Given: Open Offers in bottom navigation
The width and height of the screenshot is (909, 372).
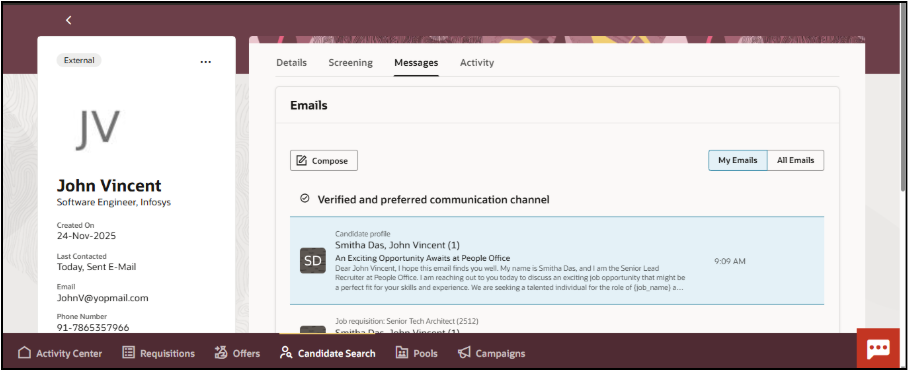Looking at the screenshot, I should point(237,353).
